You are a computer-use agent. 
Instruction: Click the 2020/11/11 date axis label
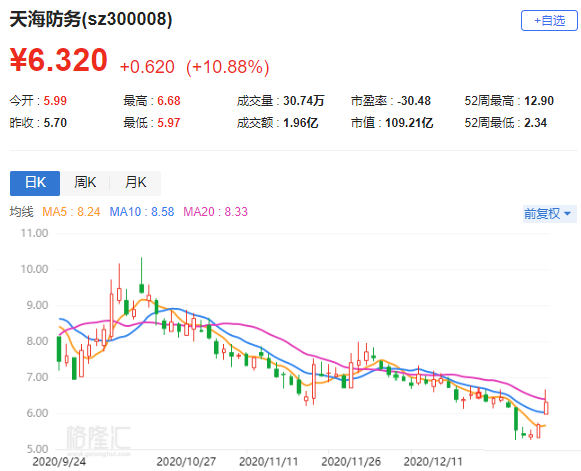[269, 462]
